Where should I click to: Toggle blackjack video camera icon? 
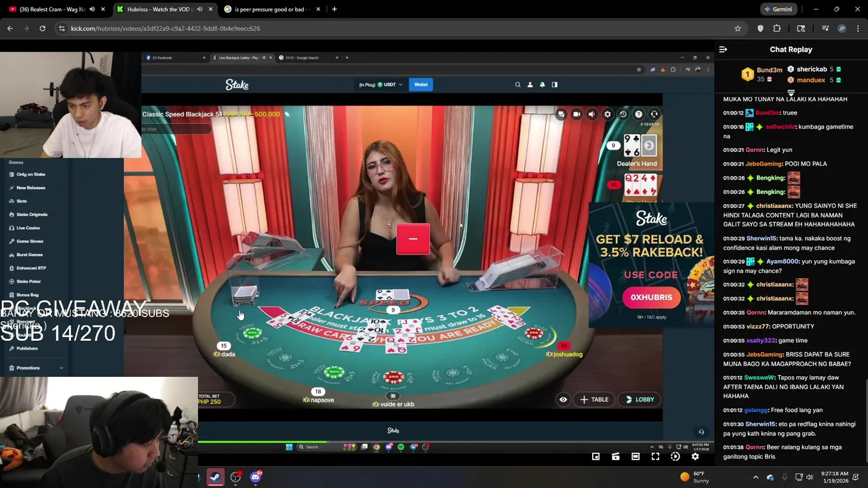coord(576,115)
